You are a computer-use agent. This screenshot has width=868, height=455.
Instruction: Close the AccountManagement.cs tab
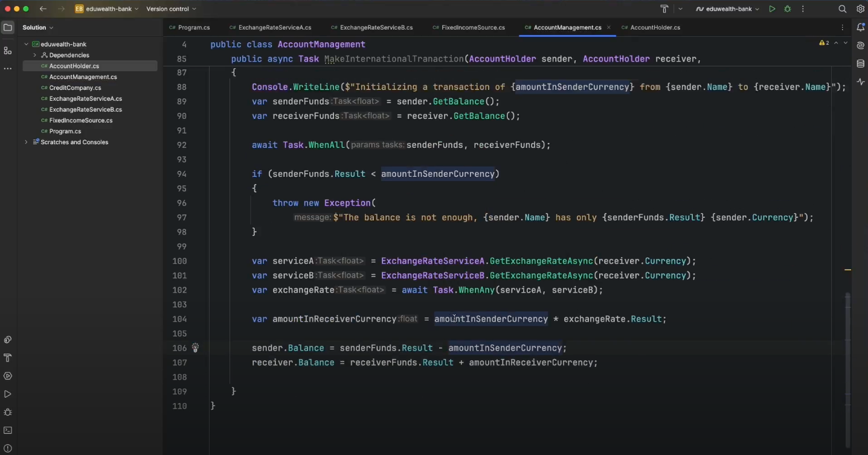coord(608,28)
